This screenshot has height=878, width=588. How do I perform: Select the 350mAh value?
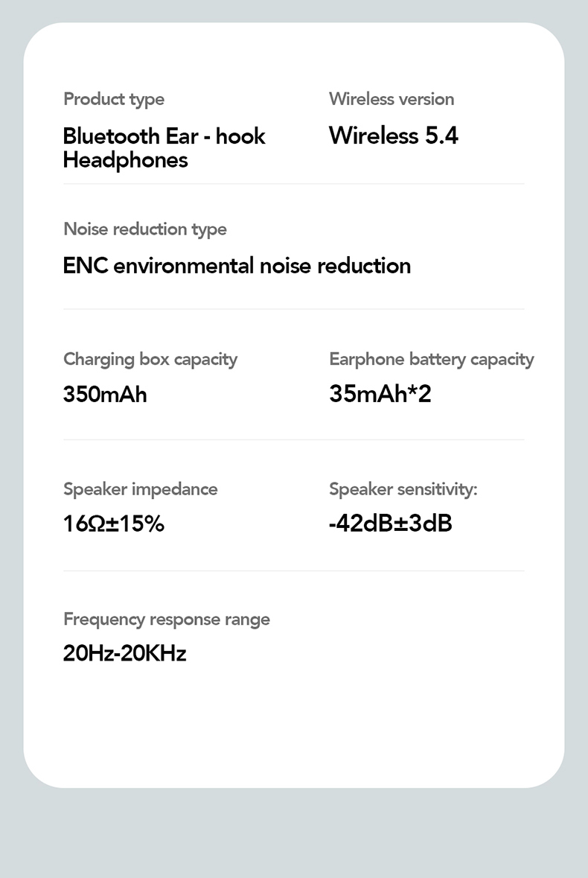point(105,394)
